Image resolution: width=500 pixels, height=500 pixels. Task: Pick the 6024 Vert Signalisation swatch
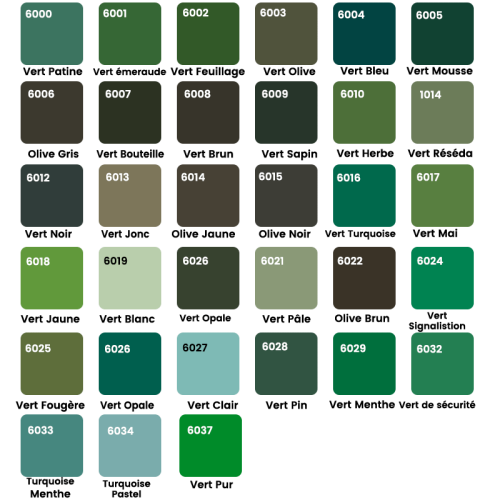pos(442,278)
